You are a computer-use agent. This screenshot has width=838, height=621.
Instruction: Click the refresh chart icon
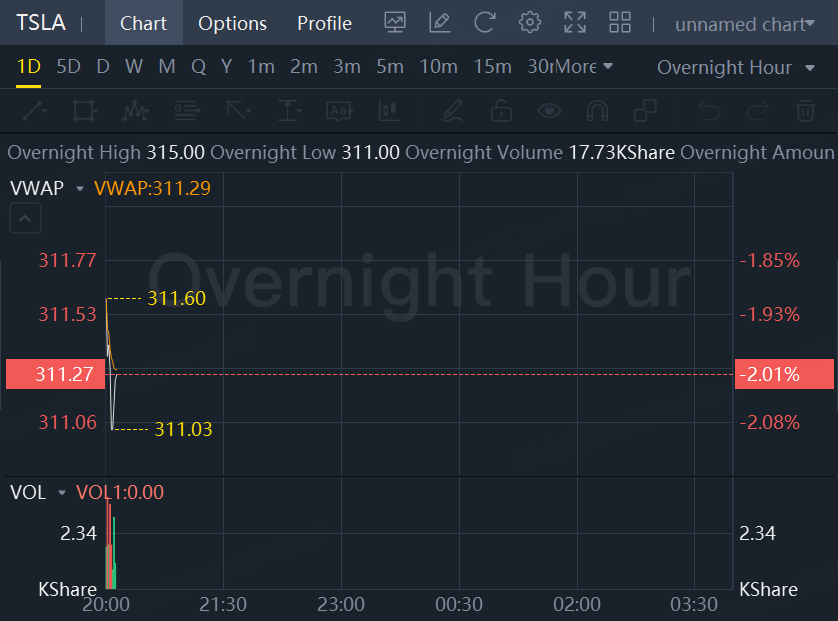(485, 23)
